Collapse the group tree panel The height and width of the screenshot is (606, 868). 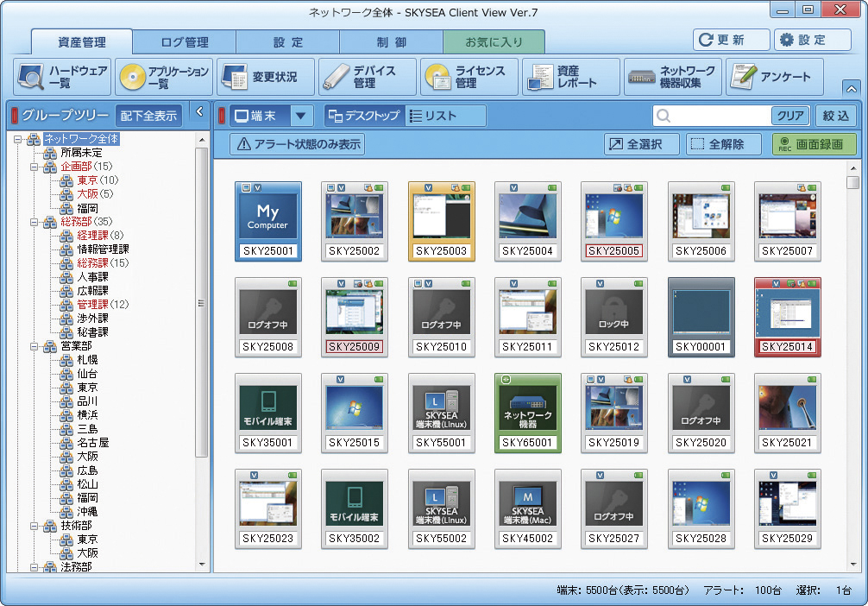[x=199, y=111]
